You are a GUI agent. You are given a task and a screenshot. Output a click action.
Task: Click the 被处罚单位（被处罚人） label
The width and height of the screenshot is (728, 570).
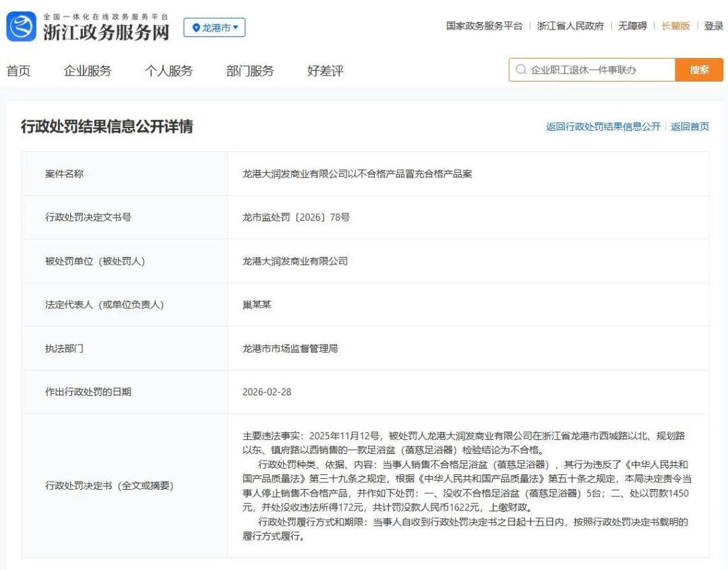click(x=95, y=261)
